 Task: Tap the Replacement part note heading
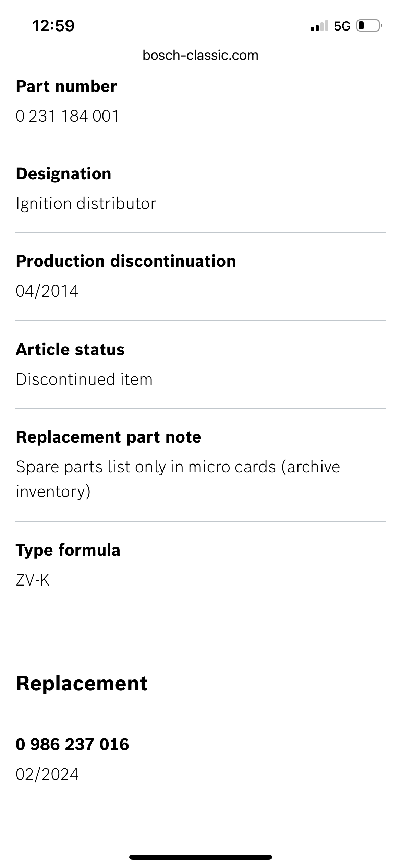(109, 437)
